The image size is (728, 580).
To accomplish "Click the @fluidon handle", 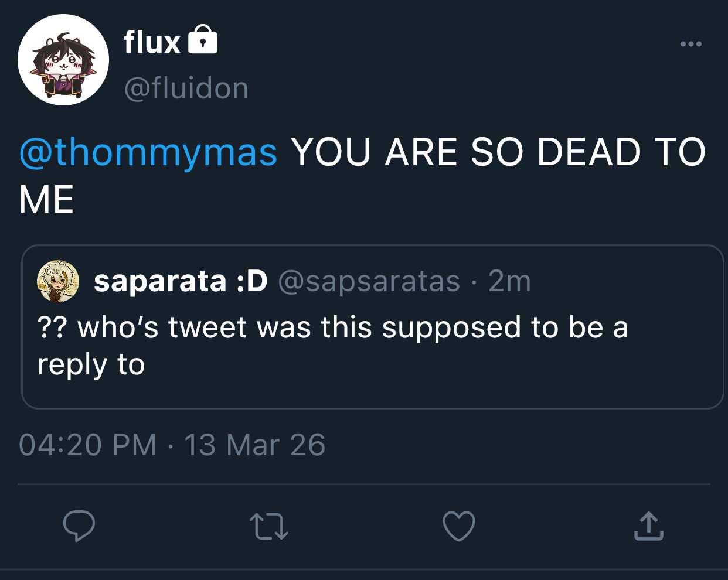I will pyautogui.click(x=186, y=88).
